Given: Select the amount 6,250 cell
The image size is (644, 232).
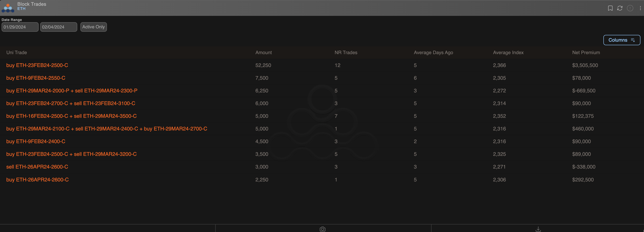Looking at the screenshot, I should 262,91.
